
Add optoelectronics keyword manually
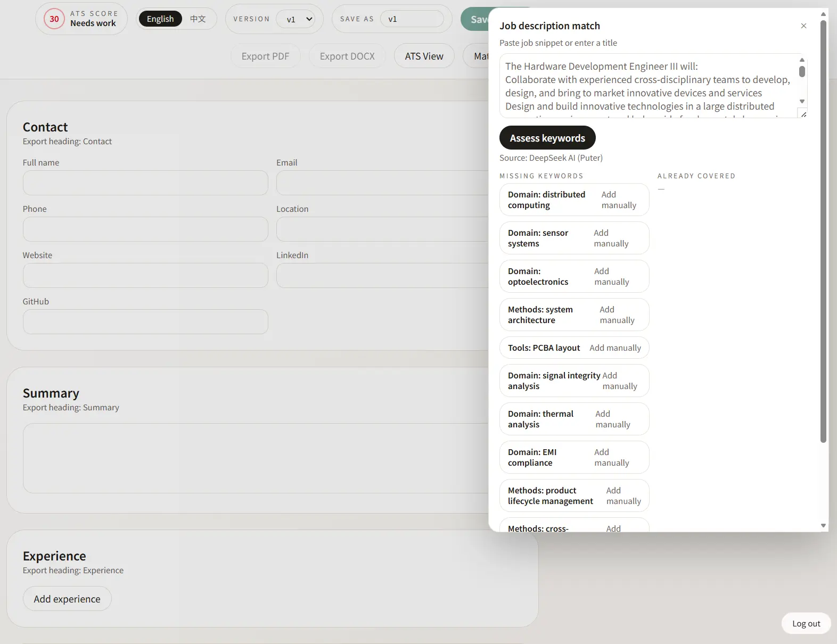[611, 276]
